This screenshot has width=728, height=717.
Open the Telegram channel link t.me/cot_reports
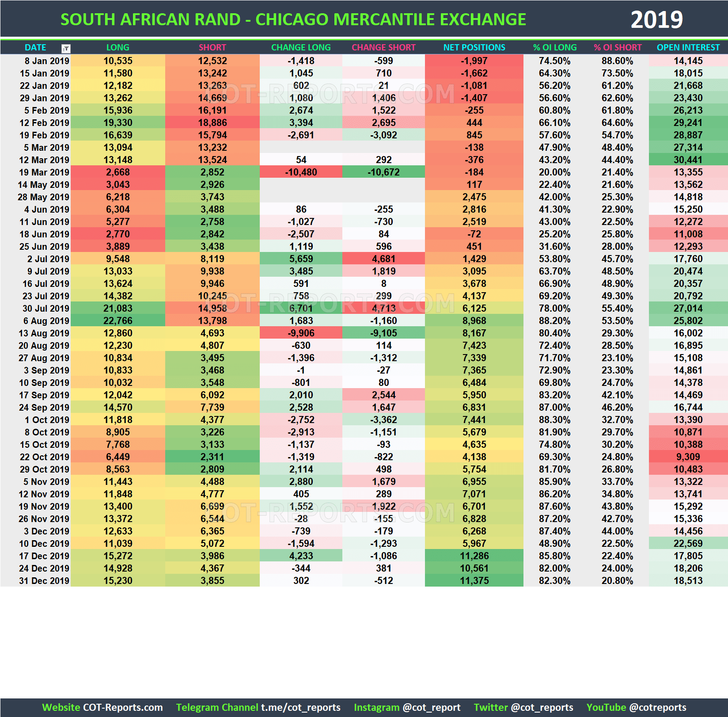point(301,703)
